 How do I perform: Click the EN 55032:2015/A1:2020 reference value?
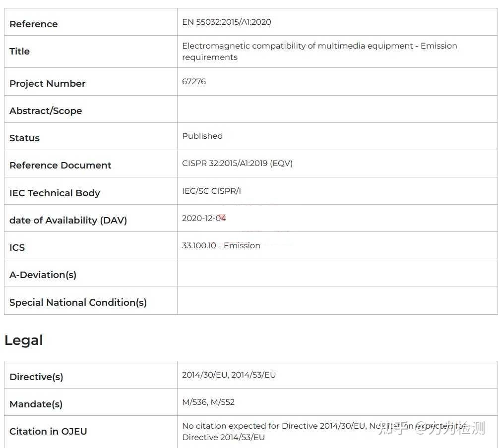226,22
